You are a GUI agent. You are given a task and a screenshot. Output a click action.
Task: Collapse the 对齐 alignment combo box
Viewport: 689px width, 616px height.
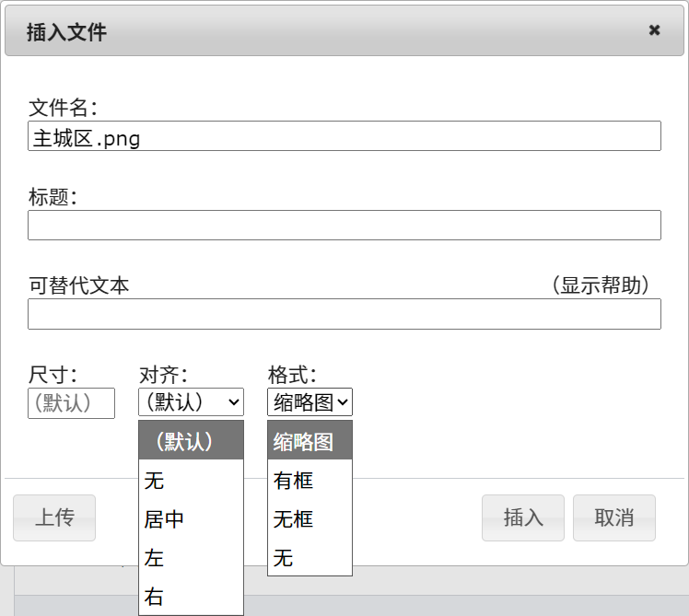(191, 402)
